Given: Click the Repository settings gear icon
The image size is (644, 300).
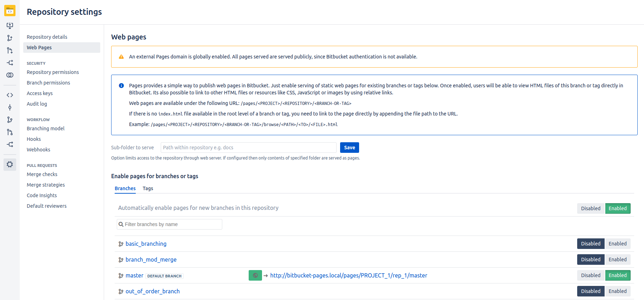Looking at the screenshot, I should pos(10,164).
